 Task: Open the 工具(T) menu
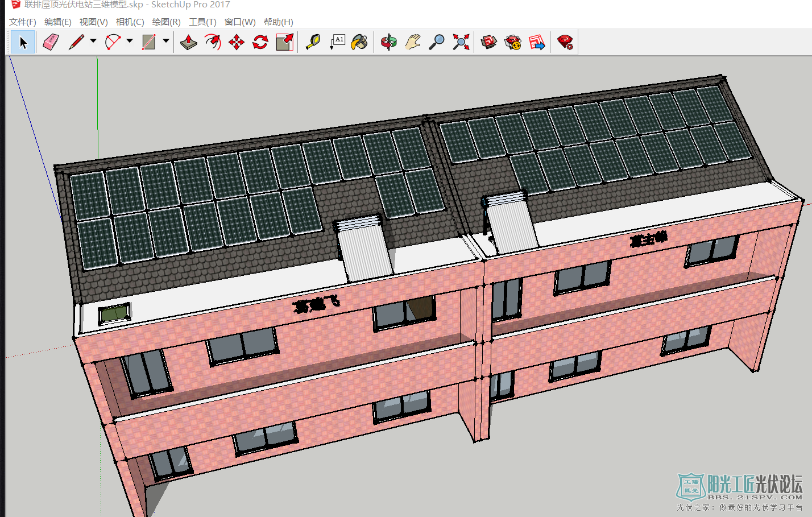pos(202,22)
